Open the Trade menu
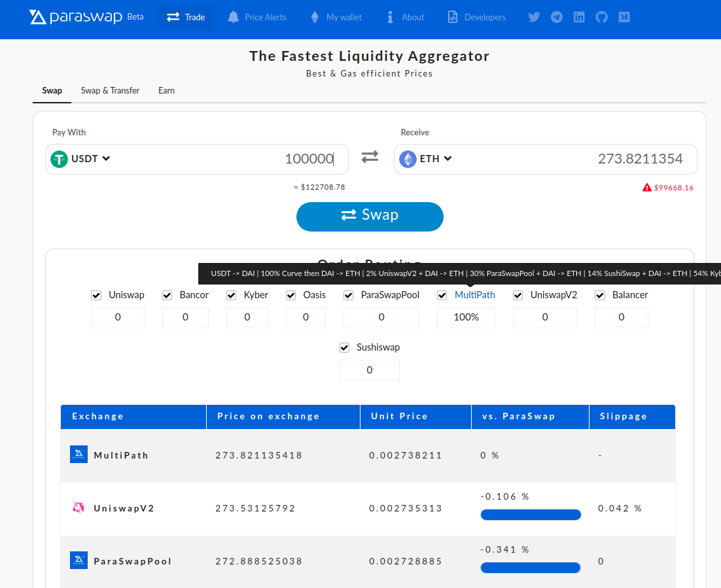The width and height of the screenshot is (721, 588). pos(186,17)
